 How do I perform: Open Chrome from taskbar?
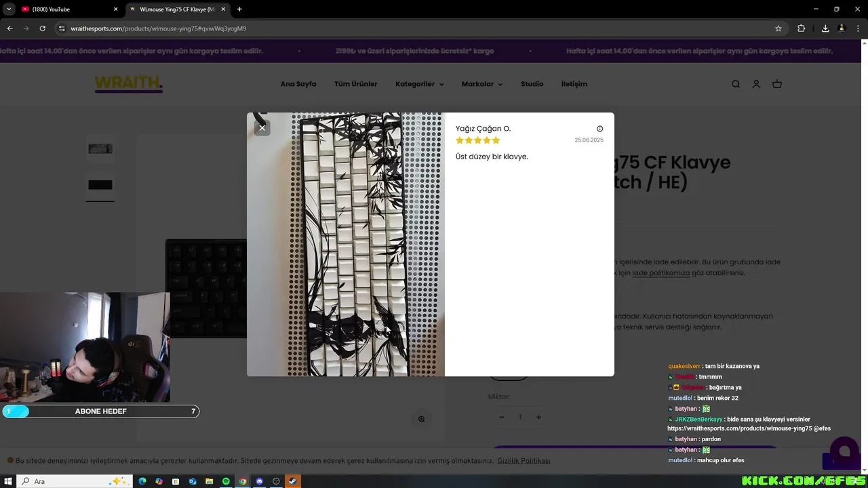click(x=243, y=481)
